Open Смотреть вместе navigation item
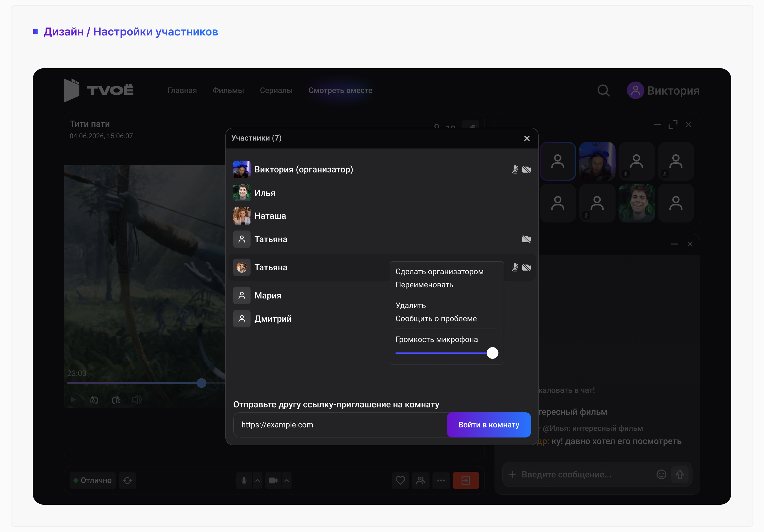The width and height of the screenshot is (764, 532). point(340,91)
